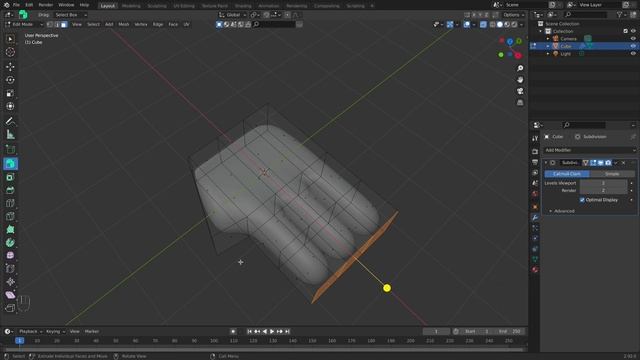The width and height of the screenshot is (640, 360).
Task: Select the Transform tool
Action: [x=10, y=106]
